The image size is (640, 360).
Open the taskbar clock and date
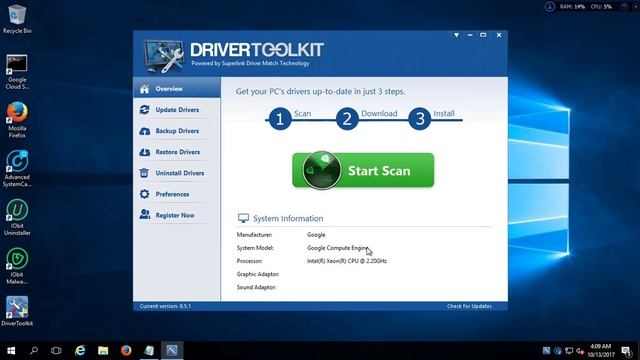[x=601, y=351]
